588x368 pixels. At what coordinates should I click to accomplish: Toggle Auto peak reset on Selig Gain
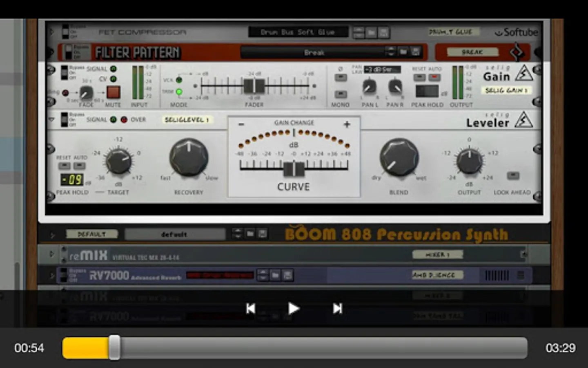point(434,77)
